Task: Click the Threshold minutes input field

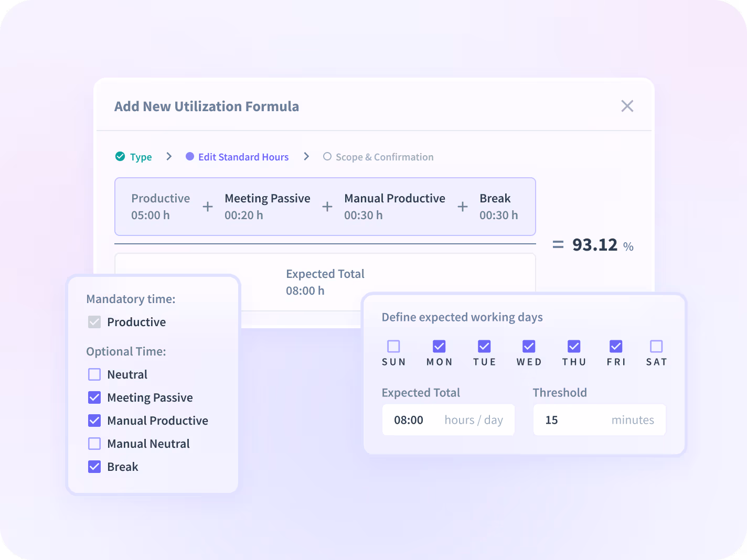Action: (x=600, y=420)
